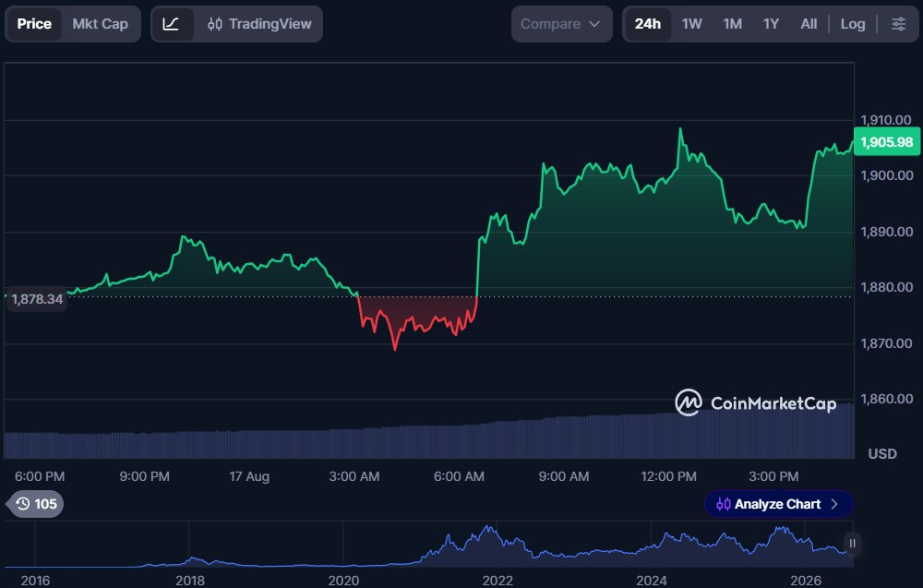Click the 105 history clock badge
Image resolution: width=923 pixels, height=588 pixels.
point(35,504)
